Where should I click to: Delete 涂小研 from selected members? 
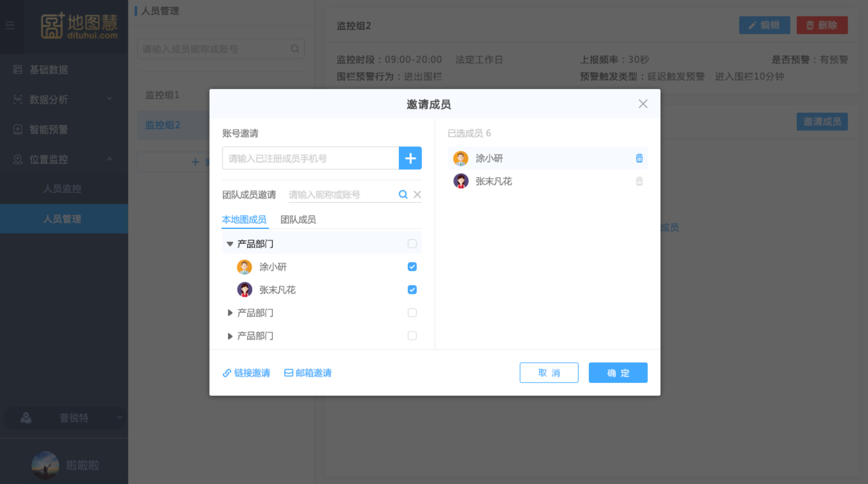[639, 158]
